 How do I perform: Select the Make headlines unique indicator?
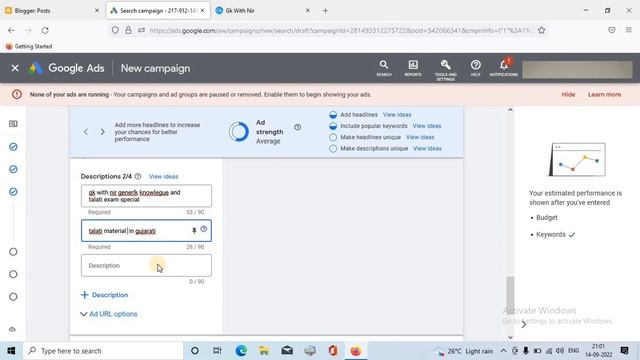tap(333, 138)
